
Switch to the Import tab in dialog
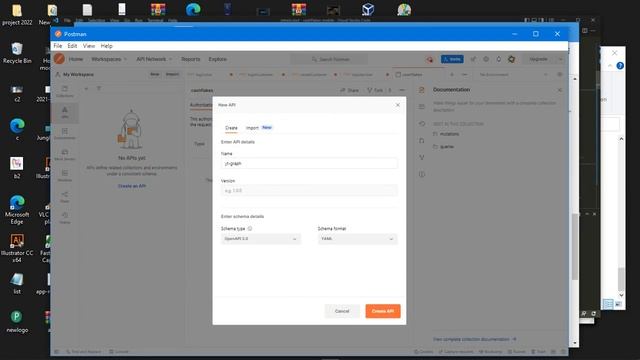252,128
